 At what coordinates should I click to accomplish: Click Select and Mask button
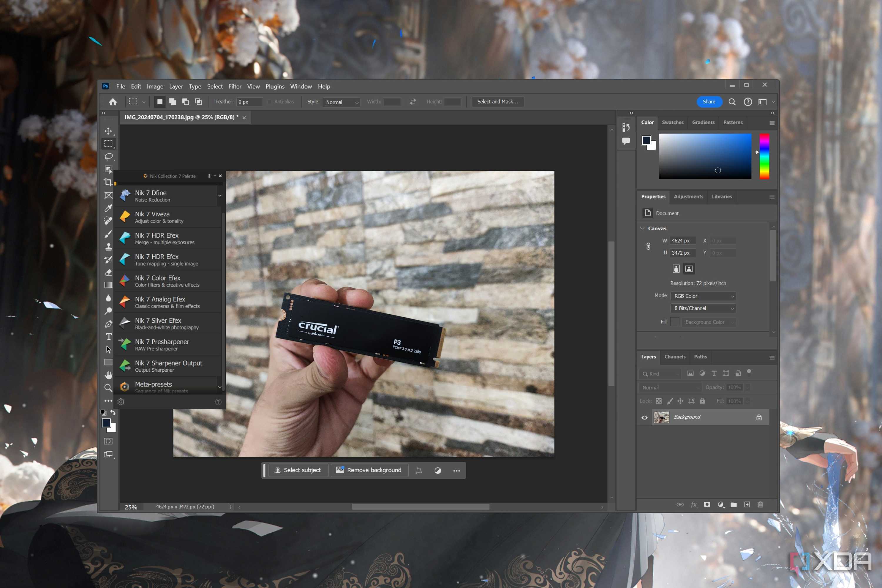(497, 102)
